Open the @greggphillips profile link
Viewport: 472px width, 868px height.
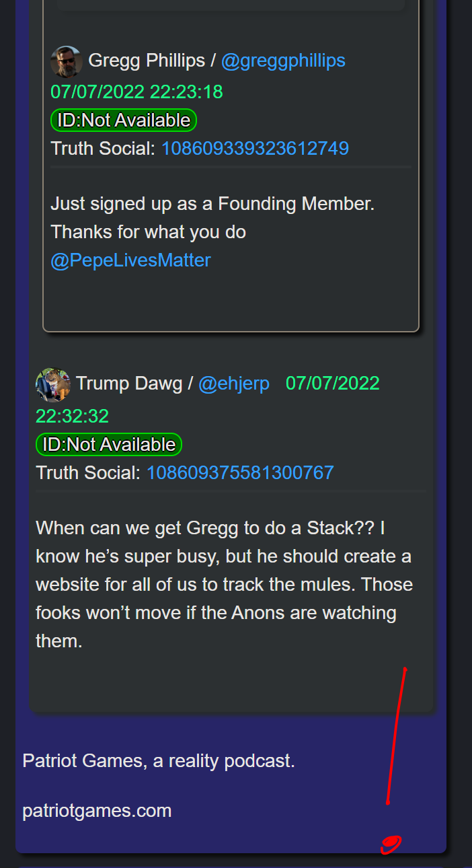pyautogui.click(x=283, y=61)
